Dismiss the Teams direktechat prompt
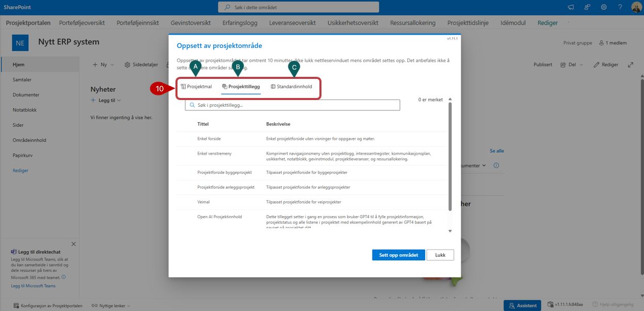 click(x=73, y=244)
